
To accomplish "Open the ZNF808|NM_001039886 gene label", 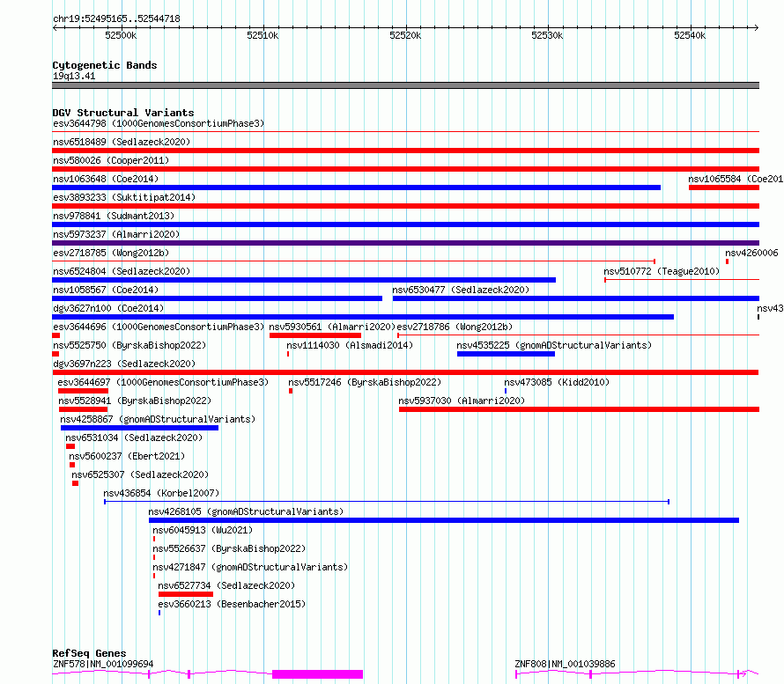I will (565, 664).
